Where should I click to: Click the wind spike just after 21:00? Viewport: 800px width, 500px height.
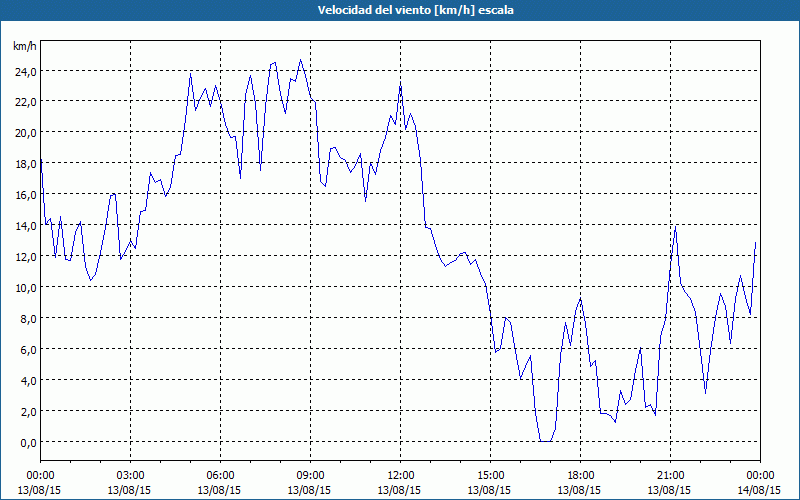676,226
